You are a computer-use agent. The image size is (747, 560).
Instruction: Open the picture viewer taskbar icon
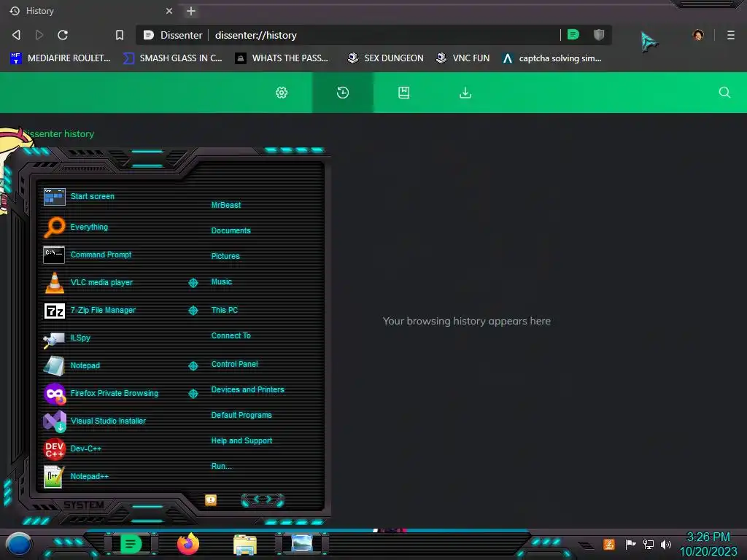(302, 543)
